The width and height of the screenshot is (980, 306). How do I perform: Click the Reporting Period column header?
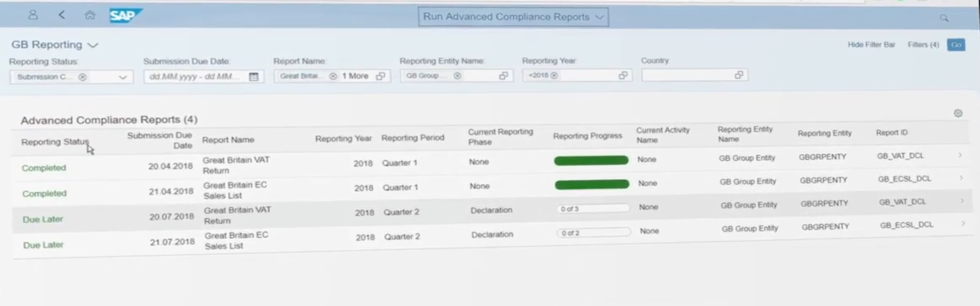pyautogui.click(x=412, y=138)
